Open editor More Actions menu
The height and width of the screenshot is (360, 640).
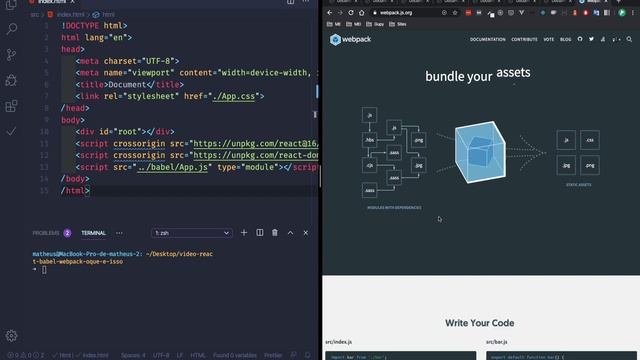[x=306, y=2]
